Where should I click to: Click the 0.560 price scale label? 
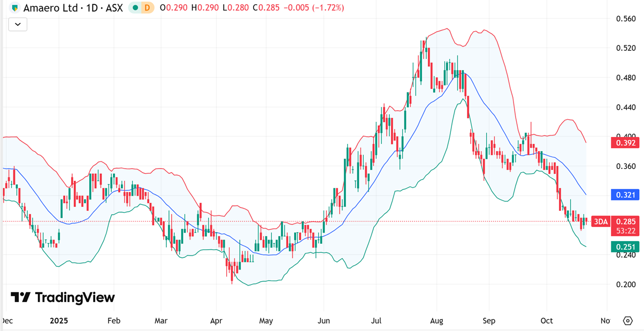coord(625,19)
